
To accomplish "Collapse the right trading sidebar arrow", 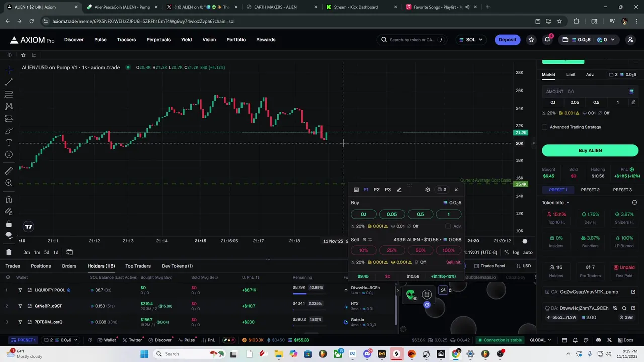I will [x=534, y=143].
